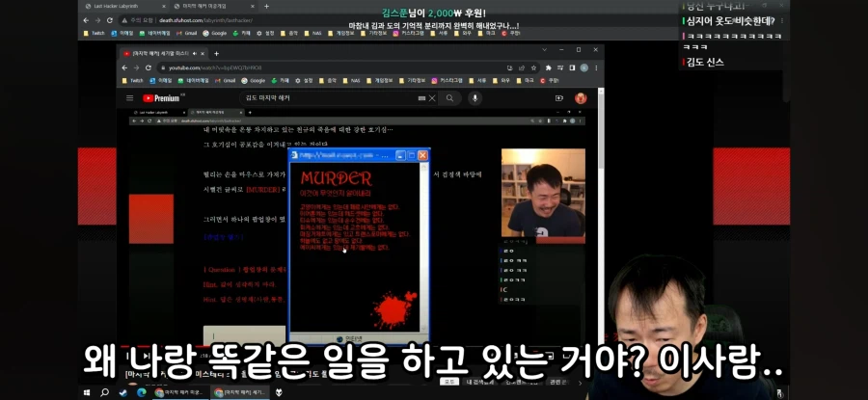Open the Twitch bookmark in back window
The width and height of the screenshot is (868, 400).
coord(94,33)
